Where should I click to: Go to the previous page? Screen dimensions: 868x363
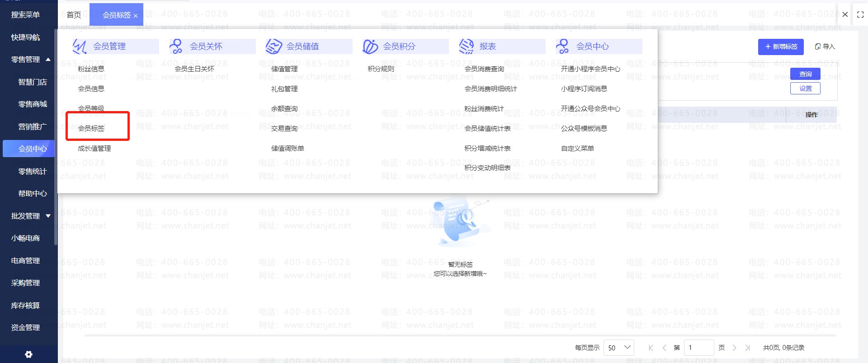pos(665,348)
